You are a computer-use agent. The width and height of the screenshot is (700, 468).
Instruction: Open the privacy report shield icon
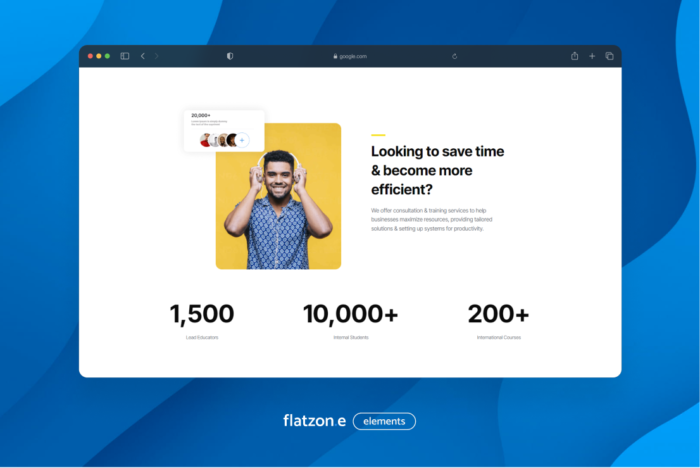230,56
